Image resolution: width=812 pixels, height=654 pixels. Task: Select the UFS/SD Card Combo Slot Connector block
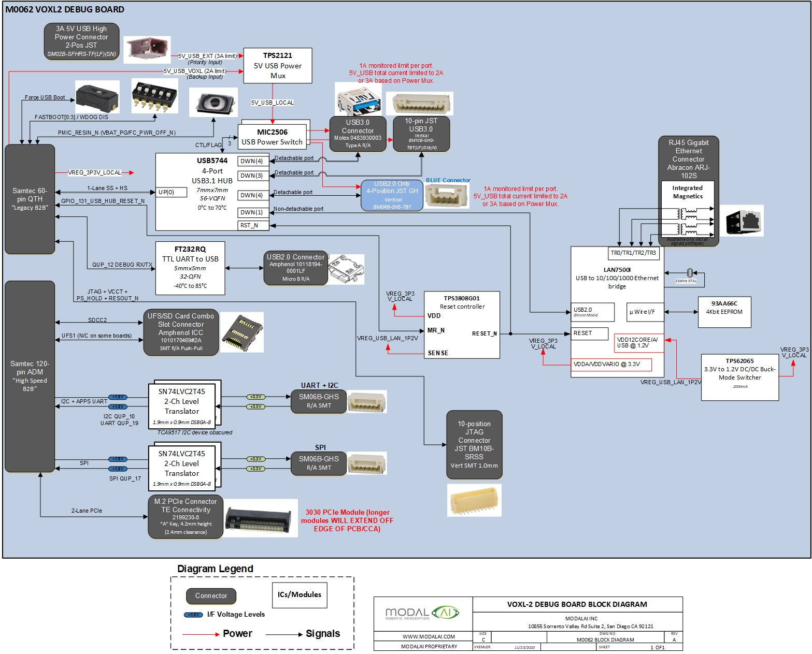(x=180, y=332)
